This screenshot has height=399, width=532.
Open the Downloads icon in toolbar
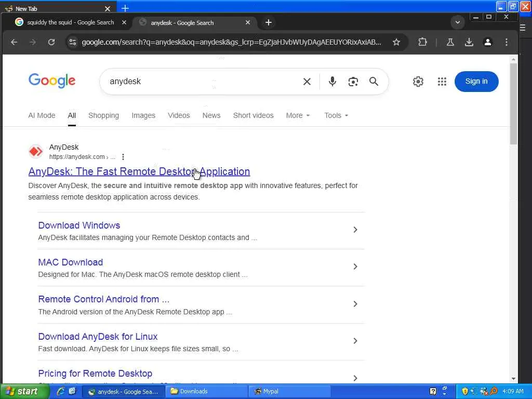tap(469, 42)
